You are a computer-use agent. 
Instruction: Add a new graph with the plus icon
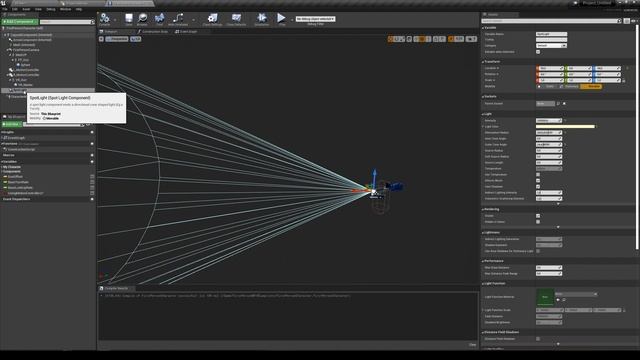[x=92, y=132]
